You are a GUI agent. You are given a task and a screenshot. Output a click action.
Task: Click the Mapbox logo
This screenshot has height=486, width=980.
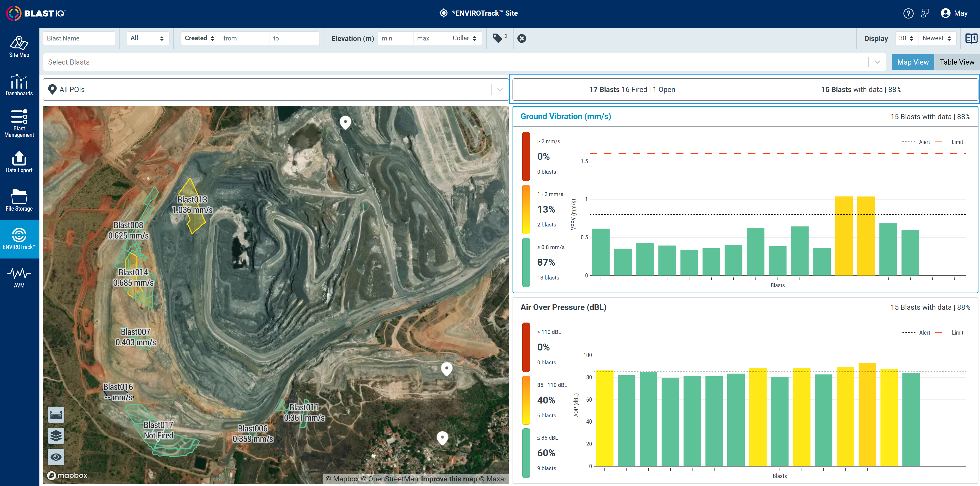[x=67, y=475]
